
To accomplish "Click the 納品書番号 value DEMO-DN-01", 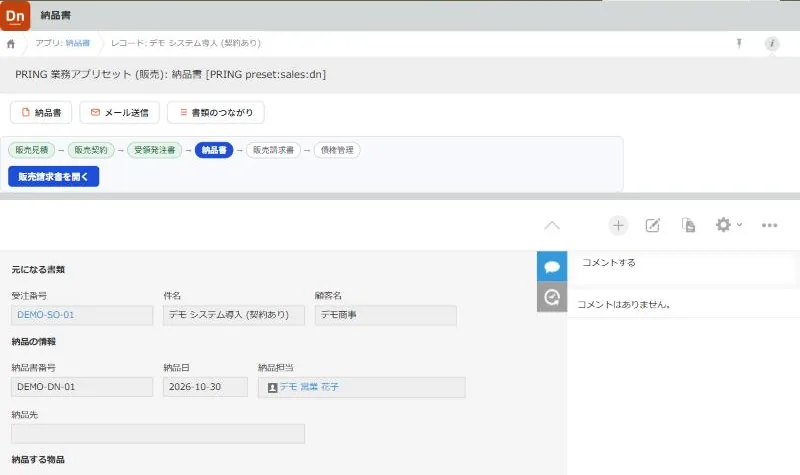I will pyautogui.click(x=82, y=387).
